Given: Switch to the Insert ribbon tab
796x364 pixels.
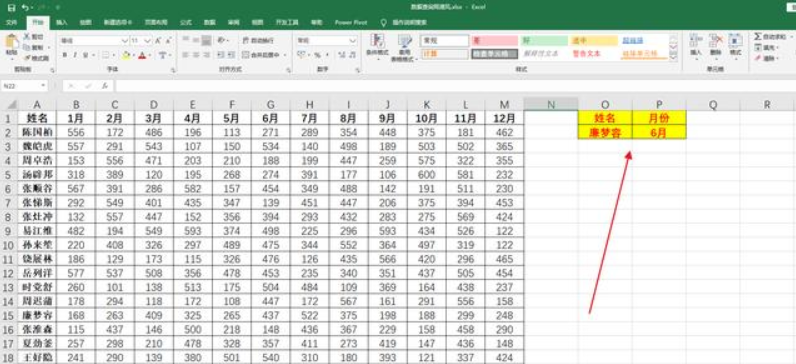Looking at the screenshot, I should click(62, 22).
